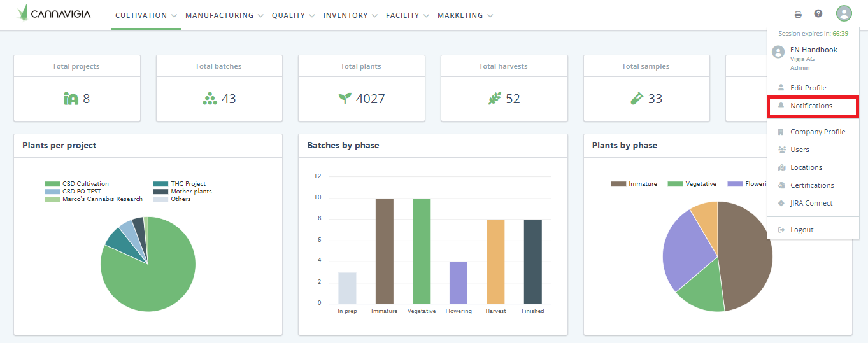
Task: Open the help question mark icon
Action: click(818, 14)
